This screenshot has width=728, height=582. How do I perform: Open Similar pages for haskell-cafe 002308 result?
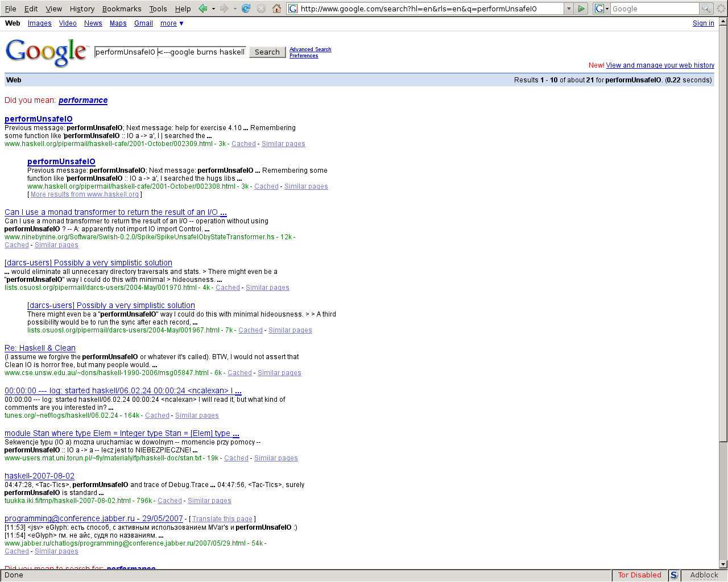pos(306,186)
